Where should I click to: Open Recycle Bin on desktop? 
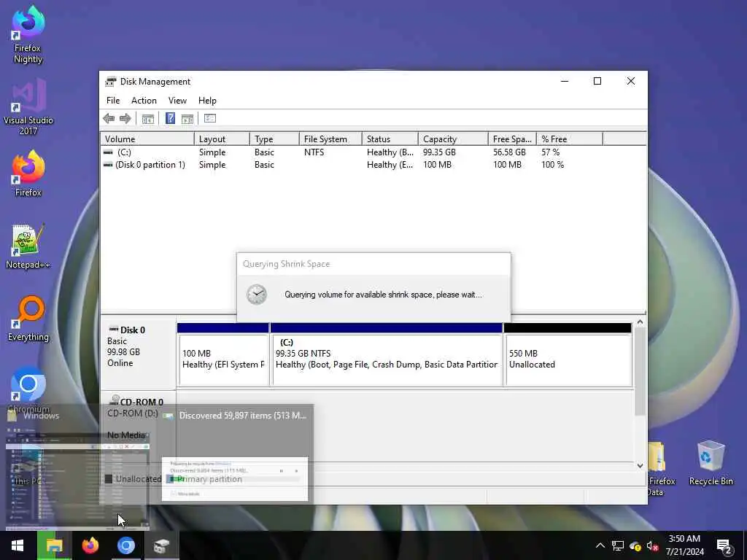[711, 463]
